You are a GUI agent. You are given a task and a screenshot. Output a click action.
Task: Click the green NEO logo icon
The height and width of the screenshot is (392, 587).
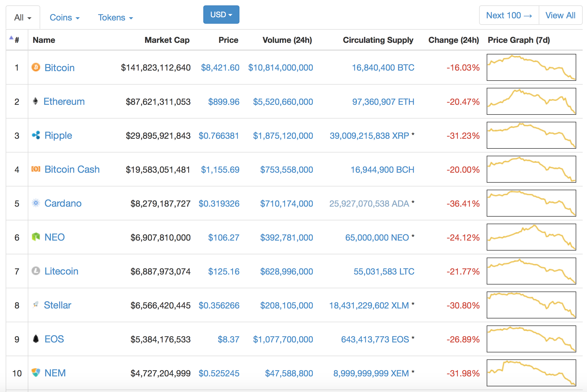[36, 237]
